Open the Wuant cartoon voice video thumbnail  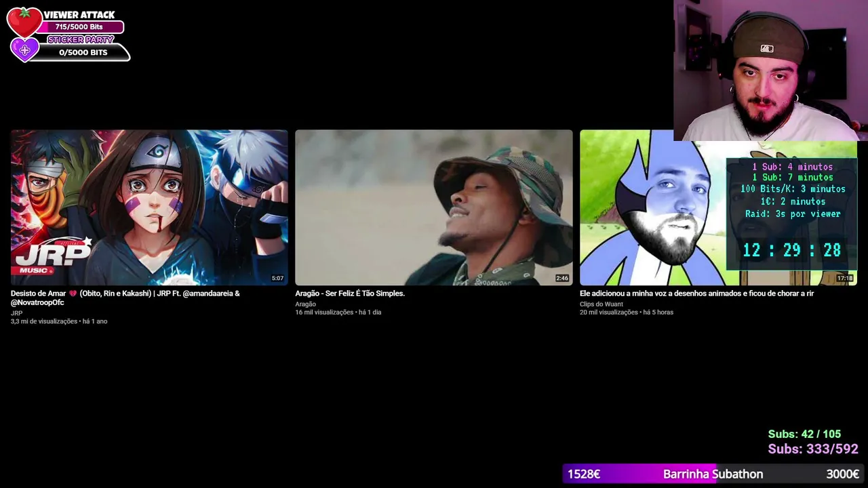tap(718, 207)
